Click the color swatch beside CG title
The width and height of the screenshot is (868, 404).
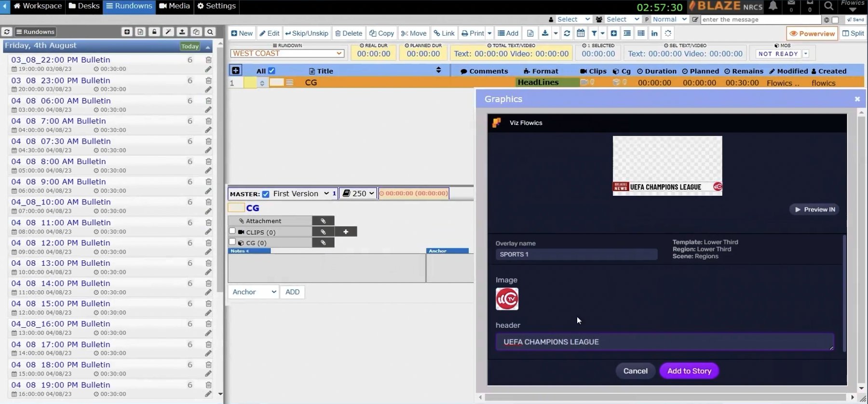[236, 208]
